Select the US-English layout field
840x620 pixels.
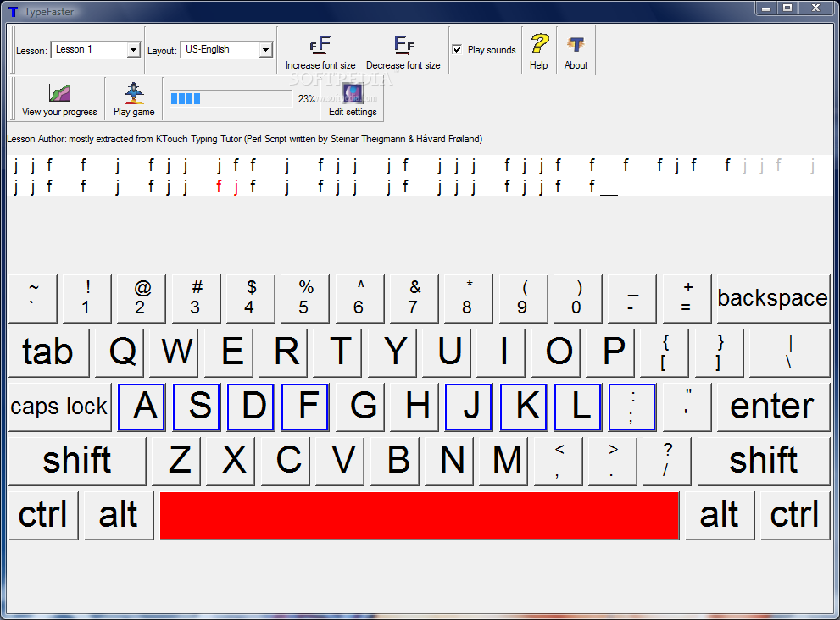click(x=226, y=50)
